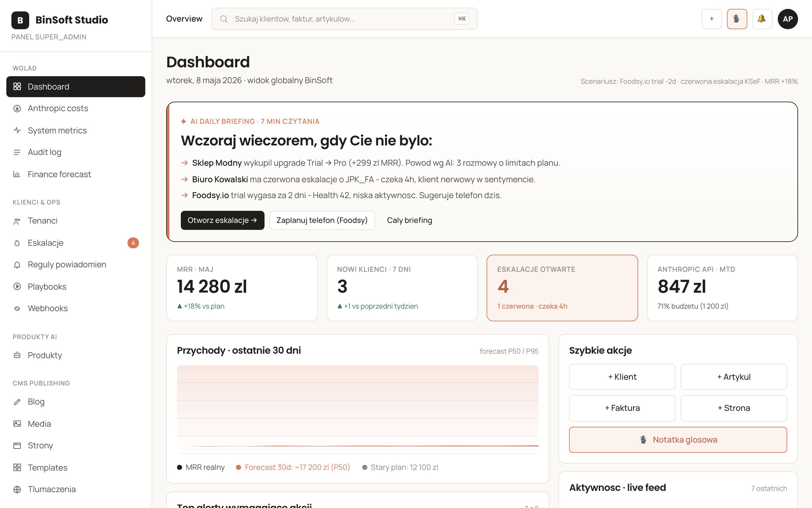Image resolution: width=812 pixels, height=508 pixels.
Task: Click the MRR Maj 14 280 zl card
Action: (242, 288)
